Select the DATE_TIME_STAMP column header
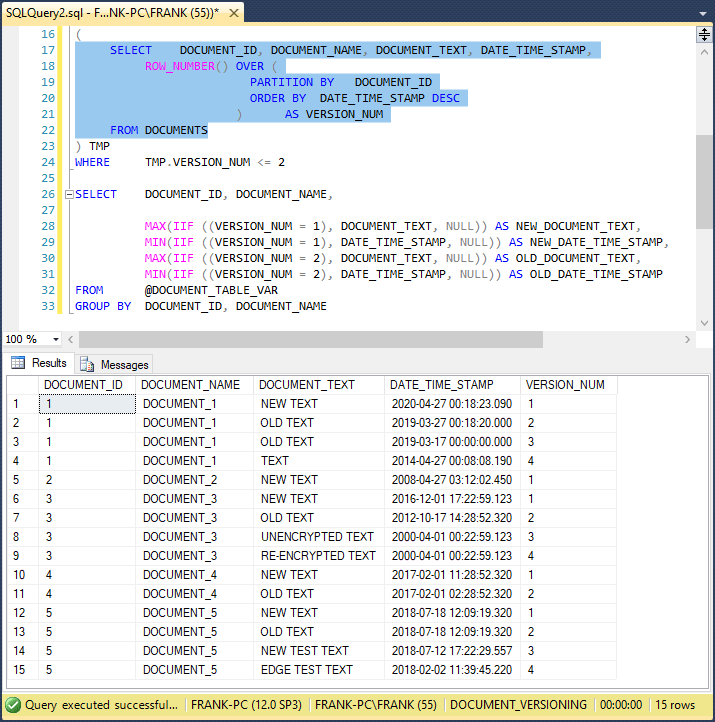This screenshot has width=715, height=722. click(x=452, y=385)
